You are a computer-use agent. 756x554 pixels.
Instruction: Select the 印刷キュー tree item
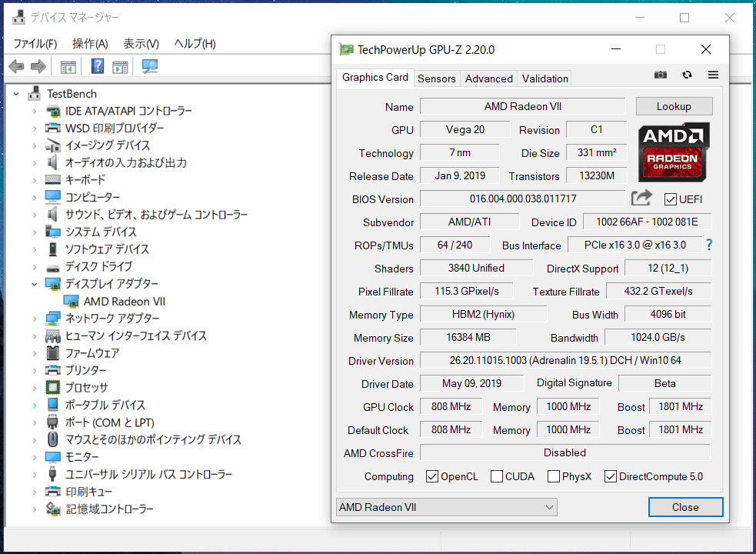(x=88, y=491)
